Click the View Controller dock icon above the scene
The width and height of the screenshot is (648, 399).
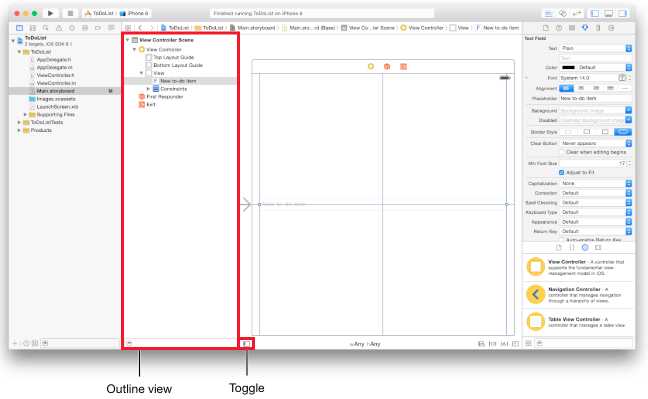pos(371,67)
